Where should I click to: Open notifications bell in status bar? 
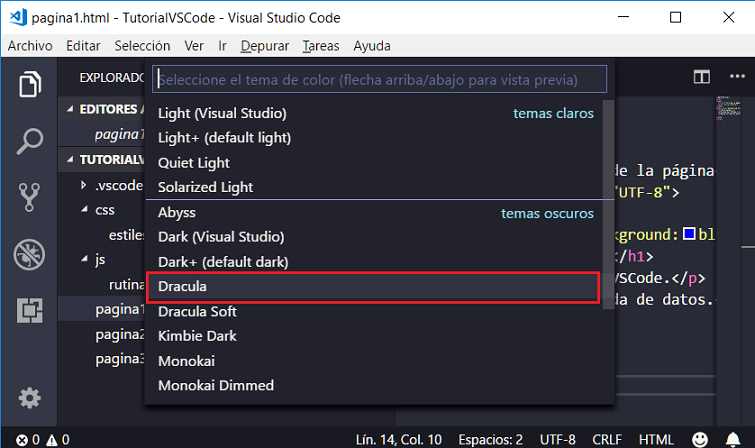pos(734,439)
